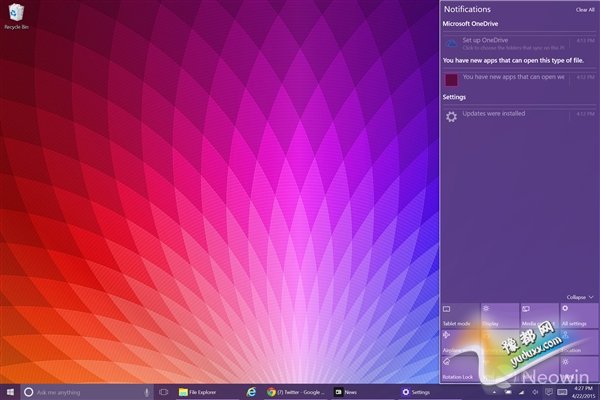
Task: Open the Display quick action tile
Action: point(499,316)
